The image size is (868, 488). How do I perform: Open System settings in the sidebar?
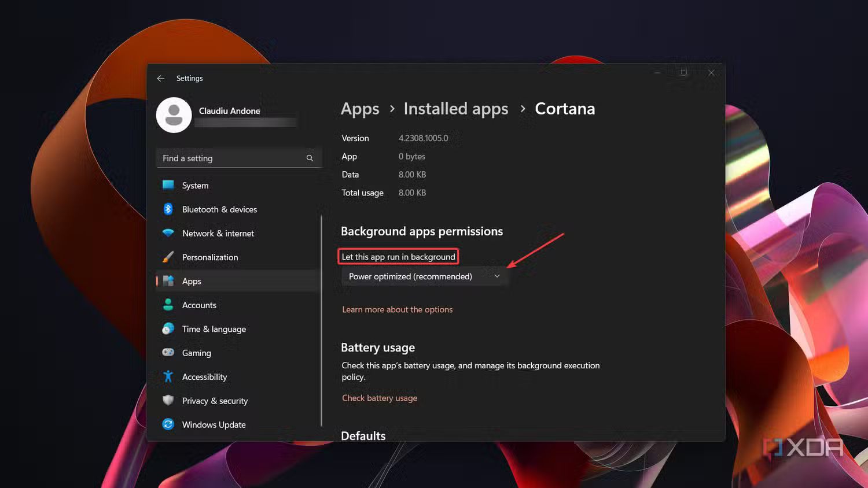168,185
